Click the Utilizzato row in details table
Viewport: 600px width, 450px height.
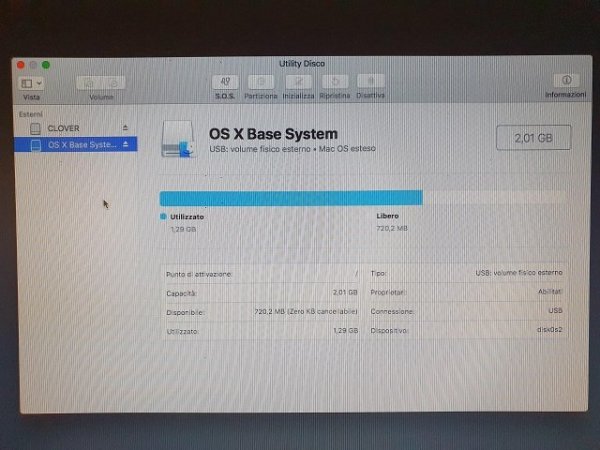tap(262, 331)
